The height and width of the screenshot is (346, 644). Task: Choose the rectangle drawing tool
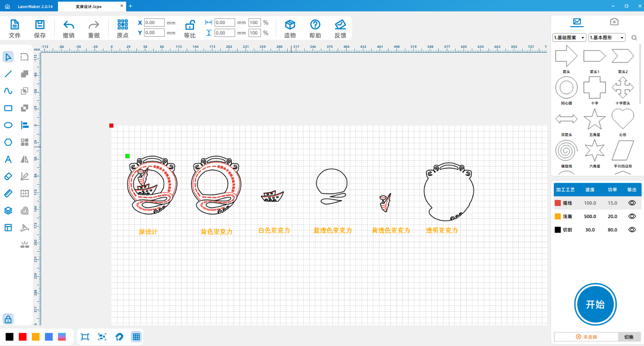click(x=8, y=108)
